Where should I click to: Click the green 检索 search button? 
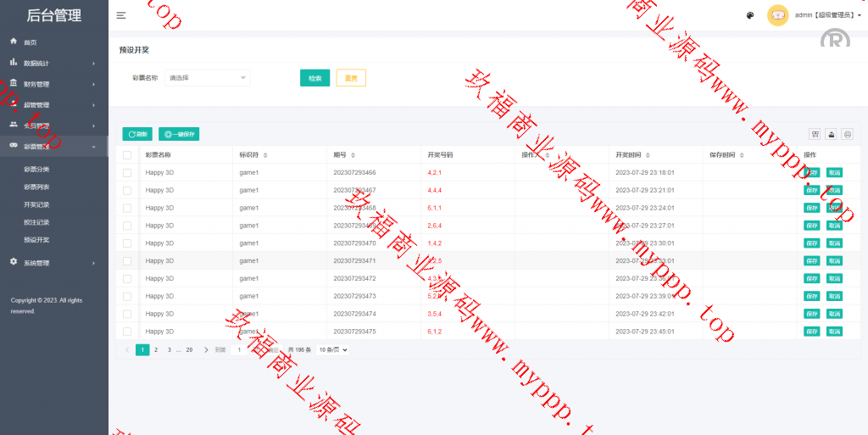314,78
